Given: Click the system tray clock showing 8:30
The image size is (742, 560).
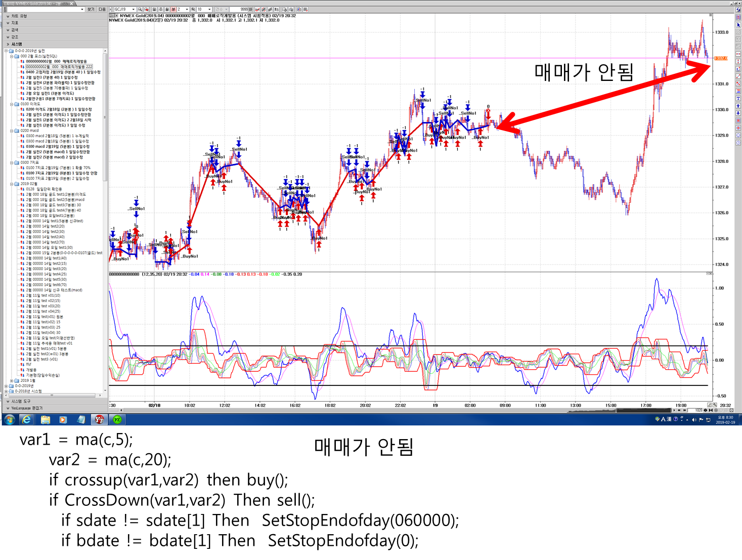Looking at the screenshot, I should click(725, 419).
